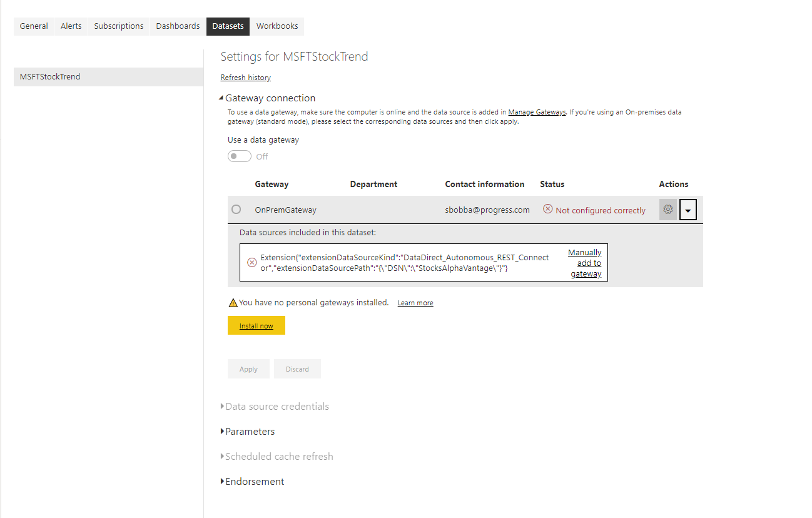Open the Dashboards tab
This screenshot has height=518, width=812.
coord(178,26)
